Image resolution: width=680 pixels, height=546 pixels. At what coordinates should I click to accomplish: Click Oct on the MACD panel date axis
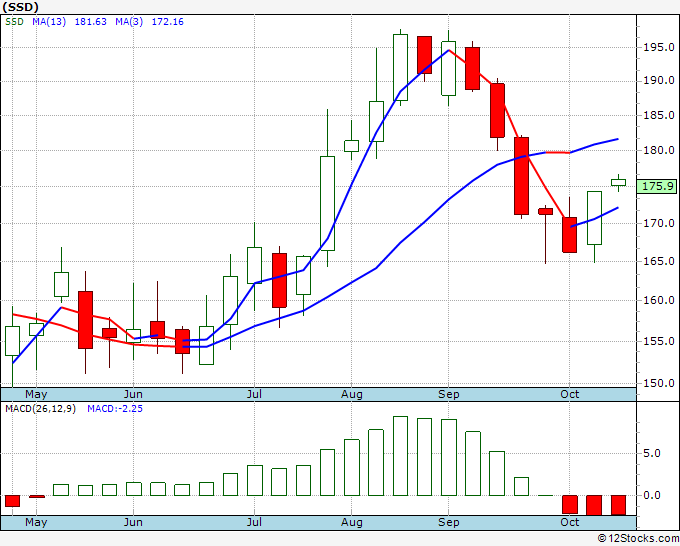click(569, 522)
